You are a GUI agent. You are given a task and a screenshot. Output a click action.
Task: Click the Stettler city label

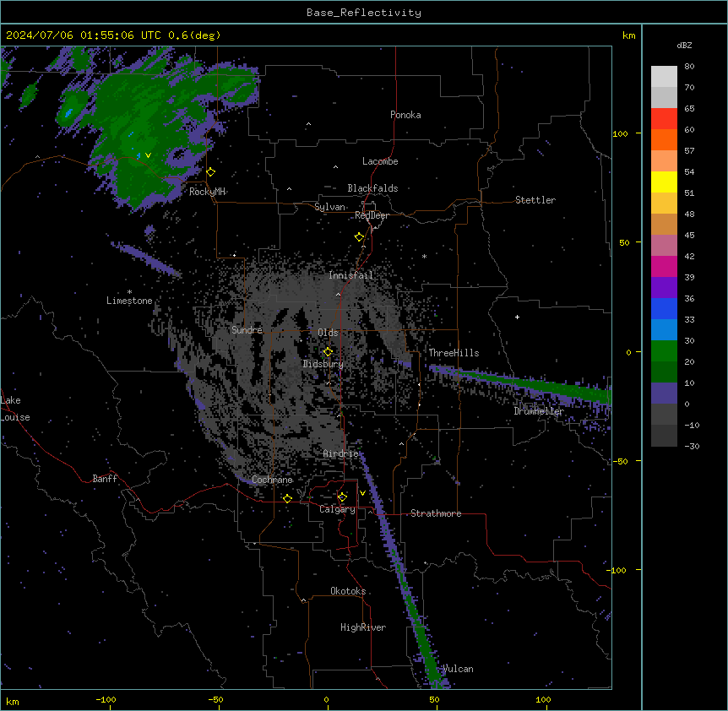[x=535, y=200]
